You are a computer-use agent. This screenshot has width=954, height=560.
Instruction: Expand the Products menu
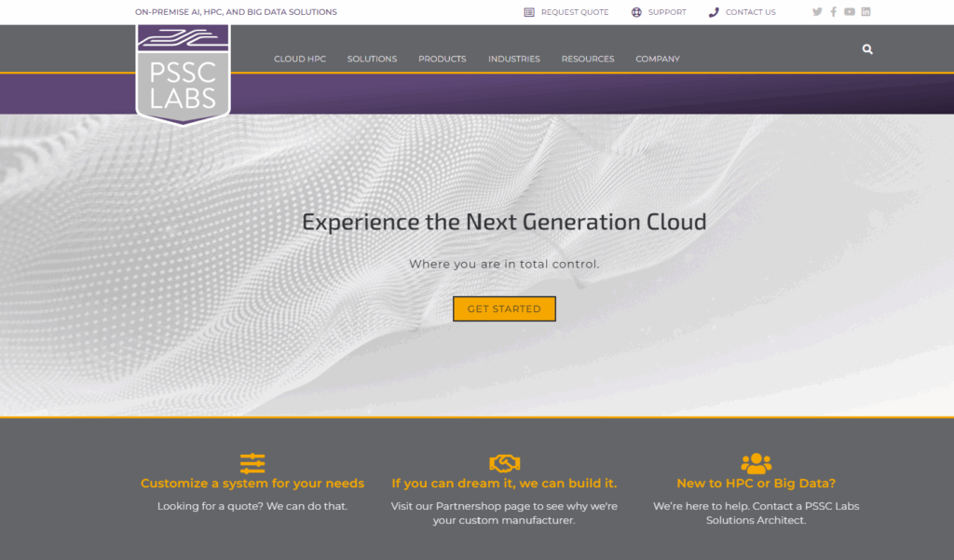442,59
